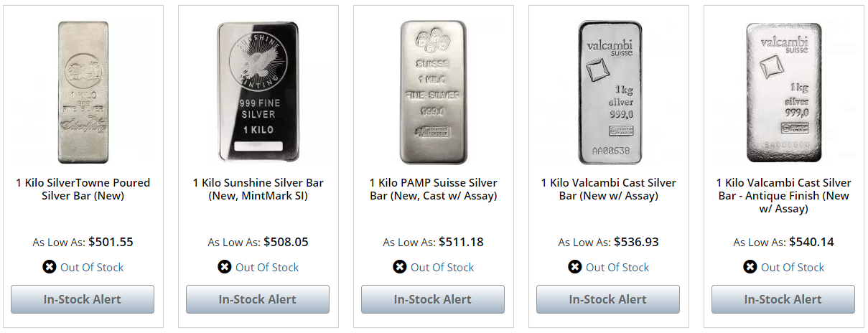This screenshot has width=868, height=333.
Task: Open the Sunshine Silver Bar product image
Action: coord(258,93)
